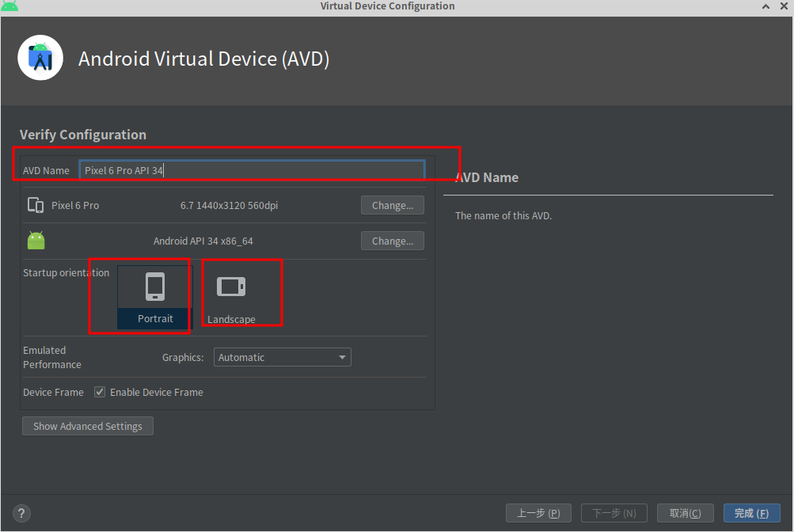Roll up window with title bar arrow
Viewport: 794px width, 532px height.
tap(766, 6)
